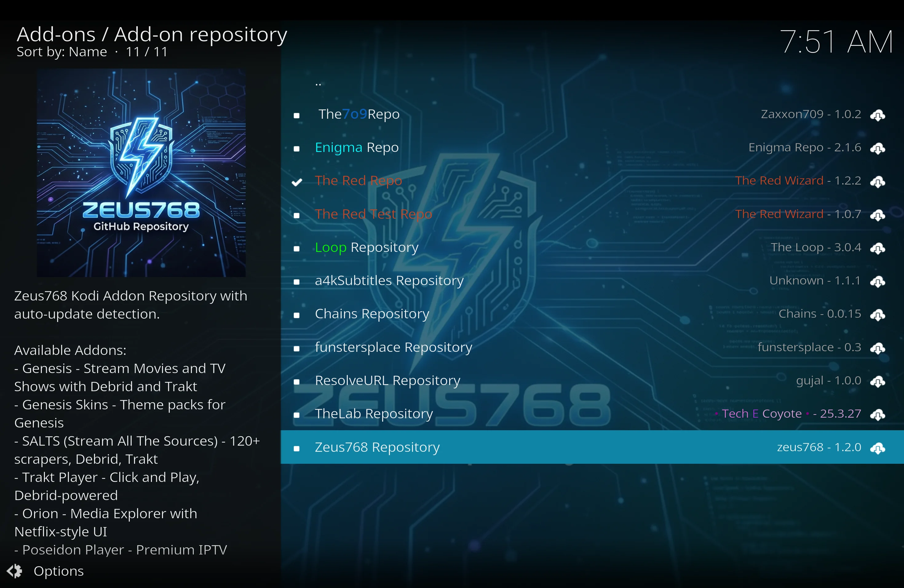904x588 pixels.
Task: Select Enigma Repo in the list
Action: coord(592,147)
